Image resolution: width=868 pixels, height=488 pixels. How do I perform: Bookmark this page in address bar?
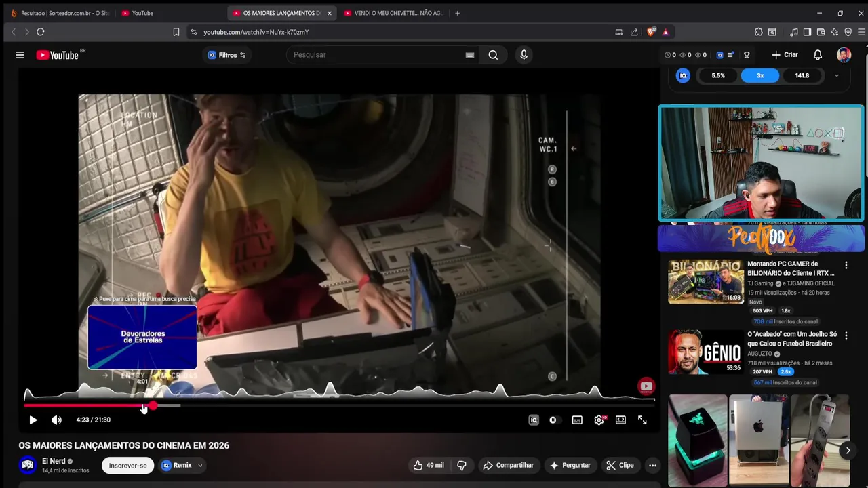pos(176,32)
